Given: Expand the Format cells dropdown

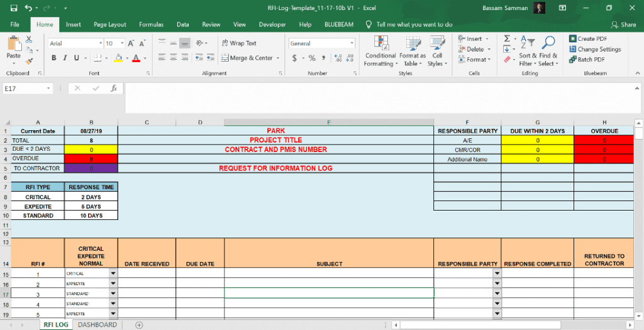Looking at the screenshot, I should pyautogui.click(x=489, y=60).
